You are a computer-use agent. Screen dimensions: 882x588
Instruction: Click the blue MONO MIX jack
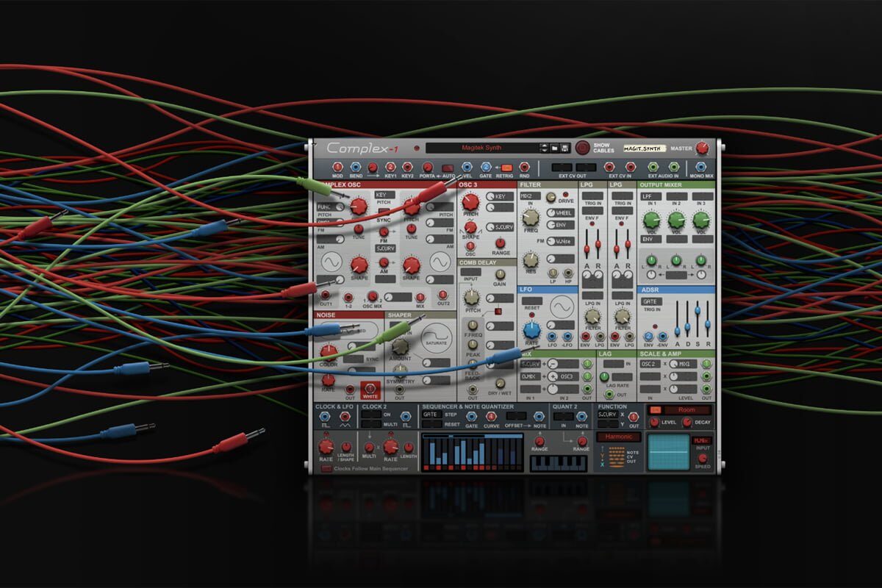pos(702,168)
